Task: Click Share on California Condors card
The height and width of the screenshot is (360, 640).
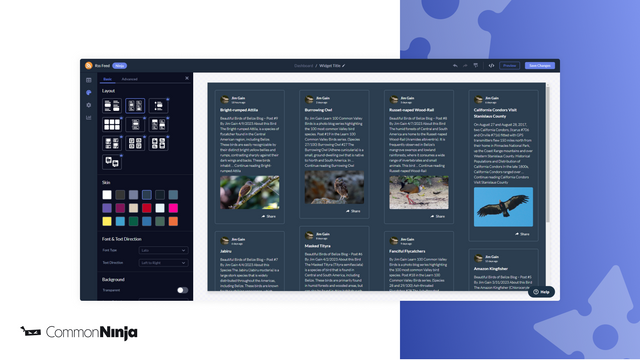Action: point(522,234)
